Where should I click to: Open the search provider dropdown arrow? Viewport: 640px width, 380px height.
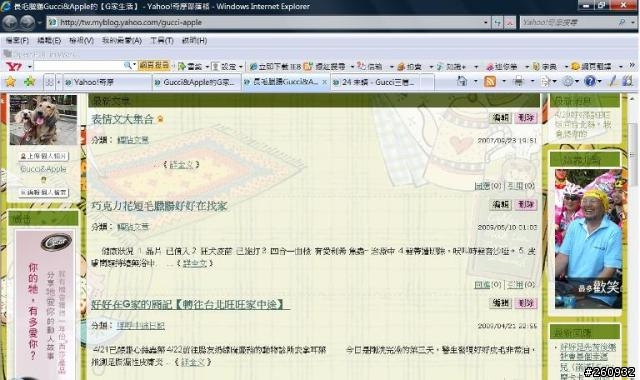tap(632, 22)
